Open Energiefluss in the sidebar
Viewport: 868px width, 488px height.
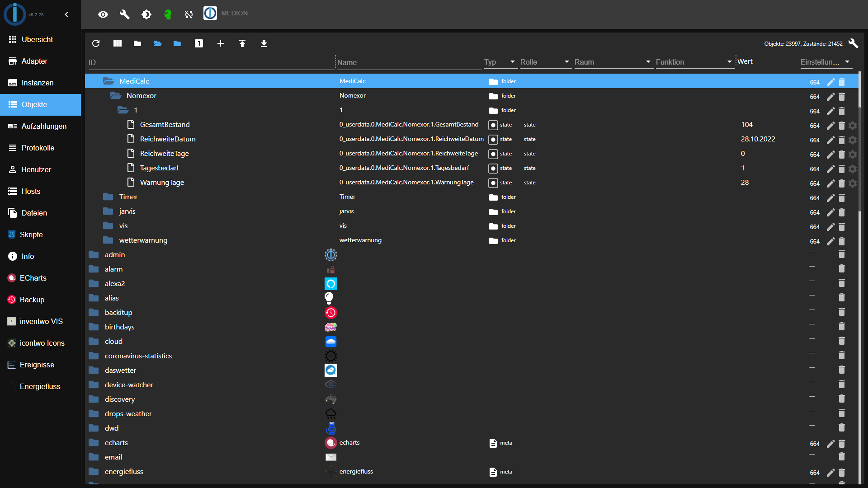click(x=41, y=386)
